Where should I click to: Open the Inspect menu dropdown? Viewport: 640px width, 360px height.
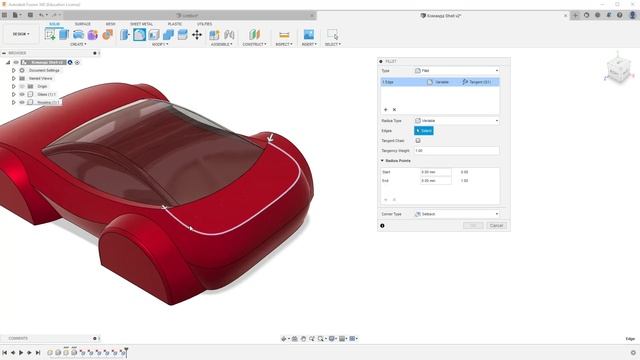(x=284, y=44)
